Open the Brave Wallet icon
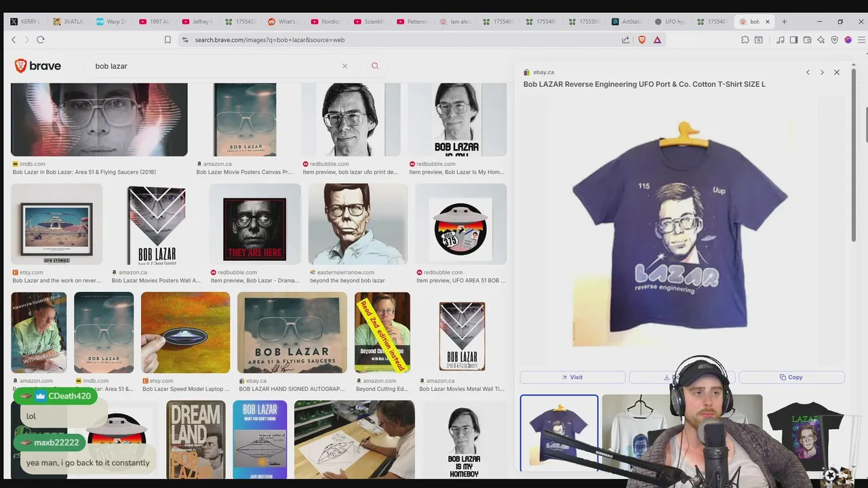868x488 pixels. click(x=808, y=40)
